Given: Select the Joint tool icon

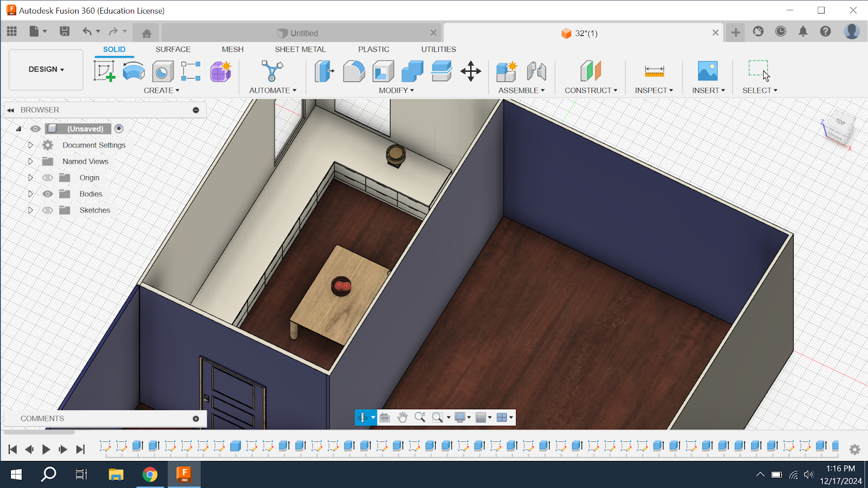Looking at the screenshot, I should (x=537, y=71).
